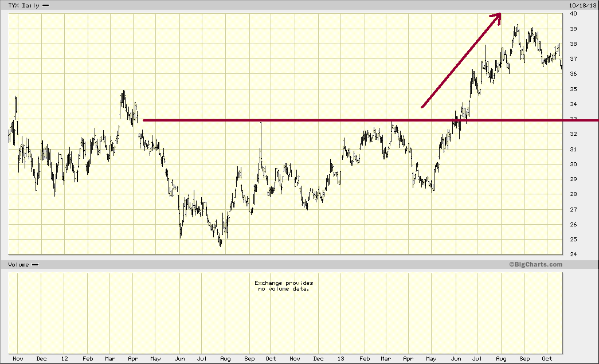This screenshot has width=599, height=364.
Task: Click the 40 label on the price axis
Action: [573, 14]
